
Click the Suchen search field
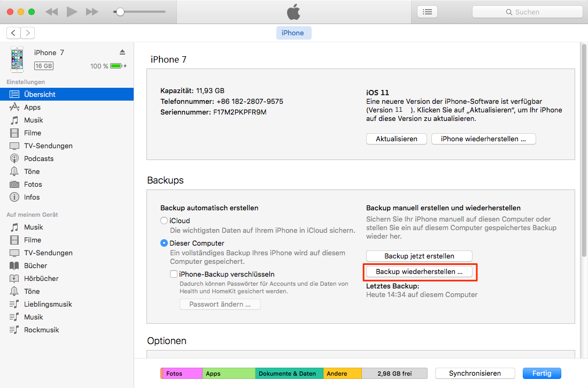click(x=527, y=12)
